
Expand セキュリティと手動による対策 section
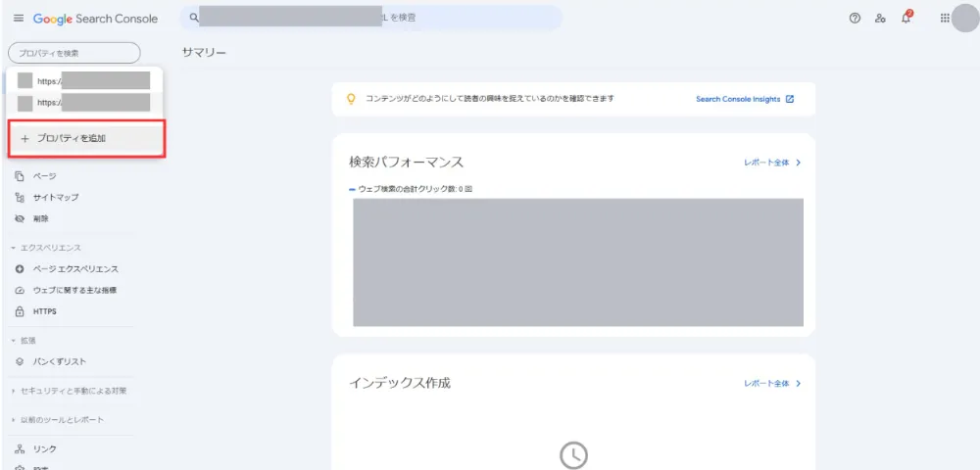(x=13, y=392)
